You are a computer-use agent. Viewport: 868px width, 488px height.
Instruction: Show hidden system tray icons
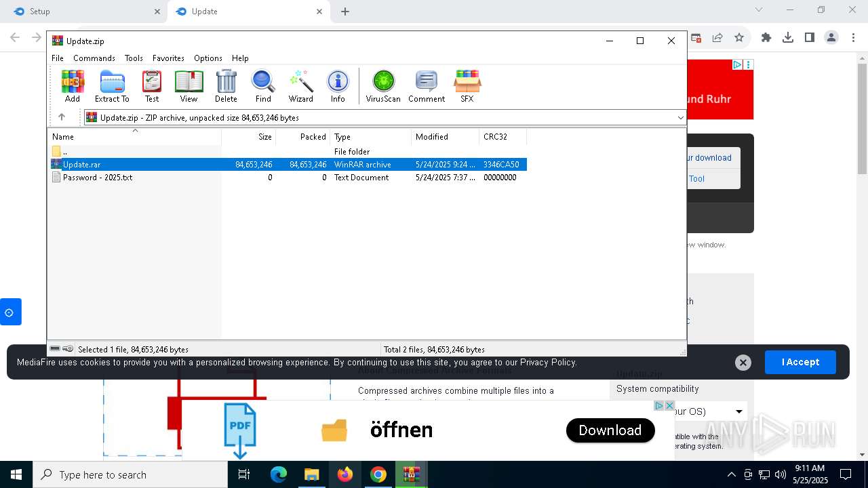click(x=731, y=474)
